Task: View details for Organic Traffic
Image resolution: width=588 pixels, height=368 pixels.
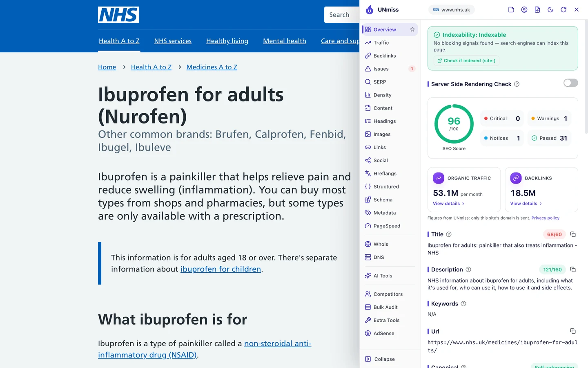Action: [x=449, y=204]
